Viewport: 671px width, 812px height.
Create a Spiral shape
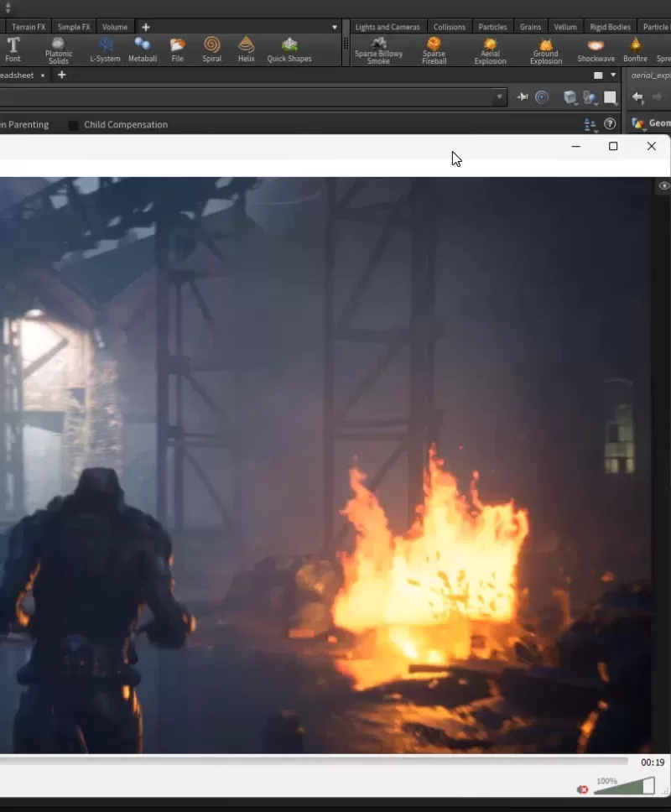(211, 49)
